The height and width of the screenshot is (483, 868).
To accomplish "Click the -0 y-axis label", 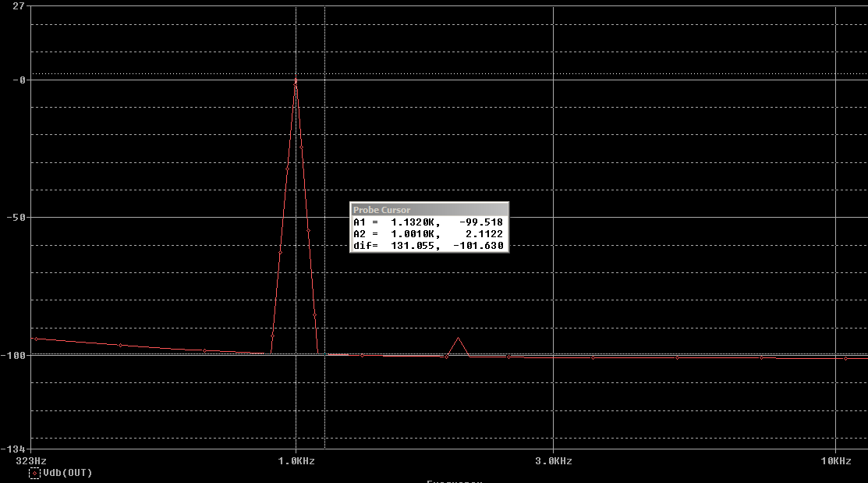I will (x=19, y=80).
